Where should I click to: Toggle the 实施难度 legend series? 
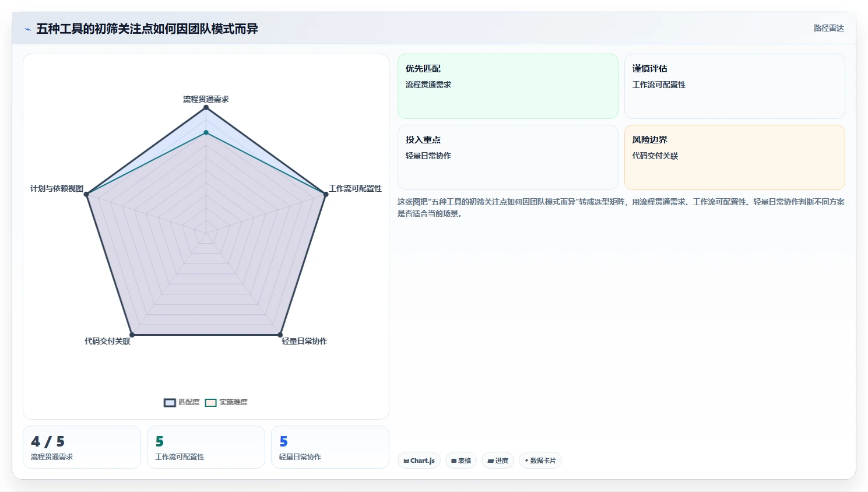pos(226,402)
